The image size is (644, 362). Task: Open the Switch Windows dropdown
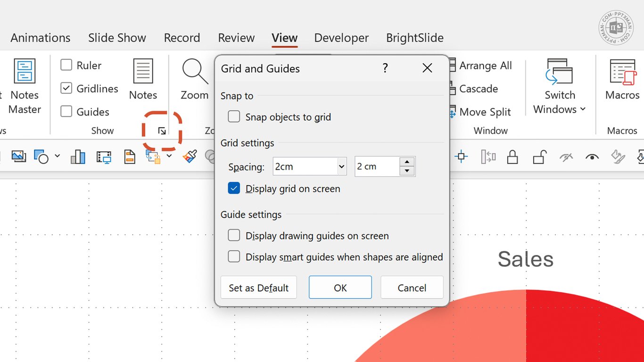pyautogui.click(x=560, y=87)
